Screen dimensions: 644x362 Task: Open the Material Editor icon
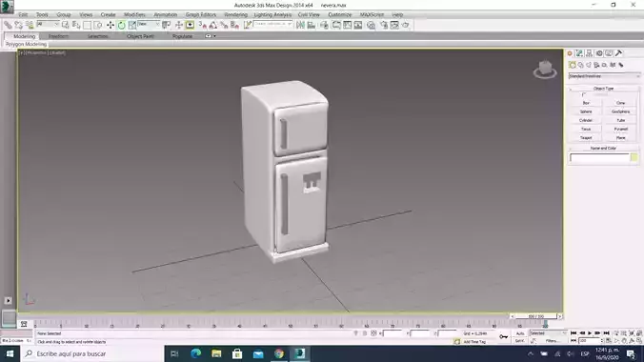371,25
